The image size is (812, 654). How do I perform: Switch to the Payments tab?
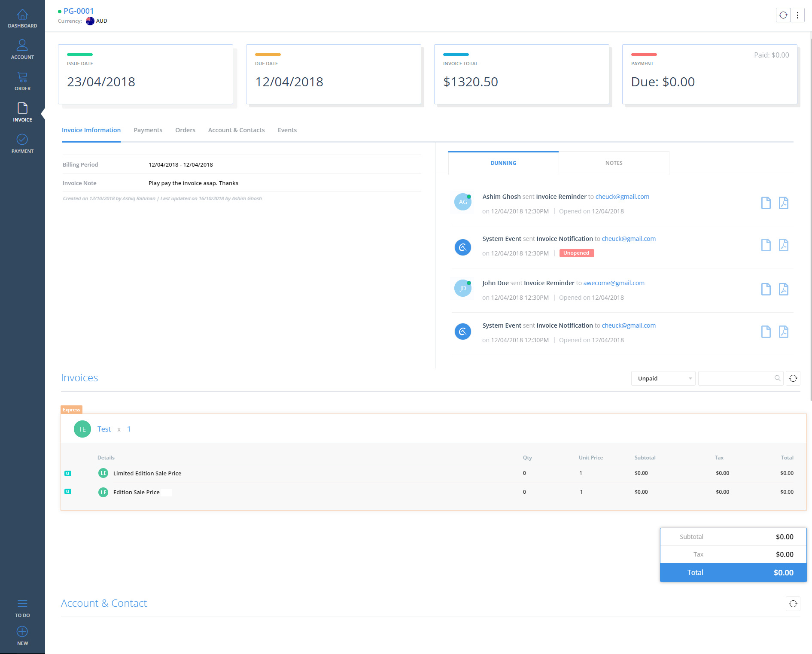coord(148,130)
